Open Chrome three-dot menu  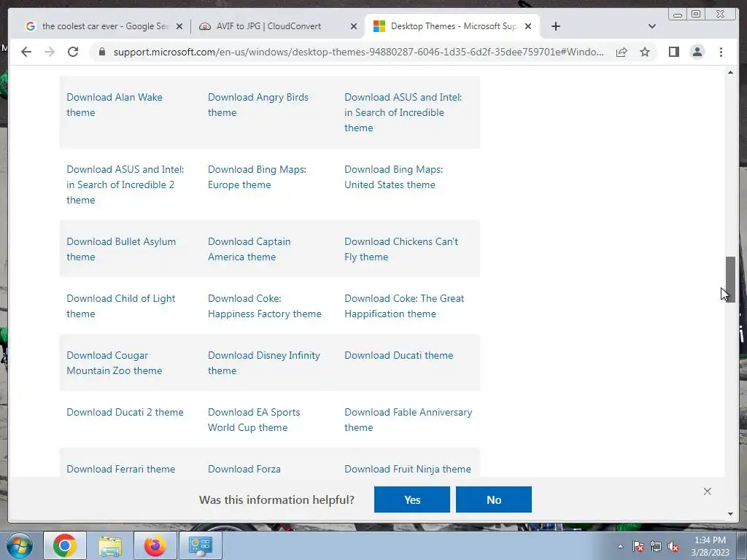[x=721, y=52]
